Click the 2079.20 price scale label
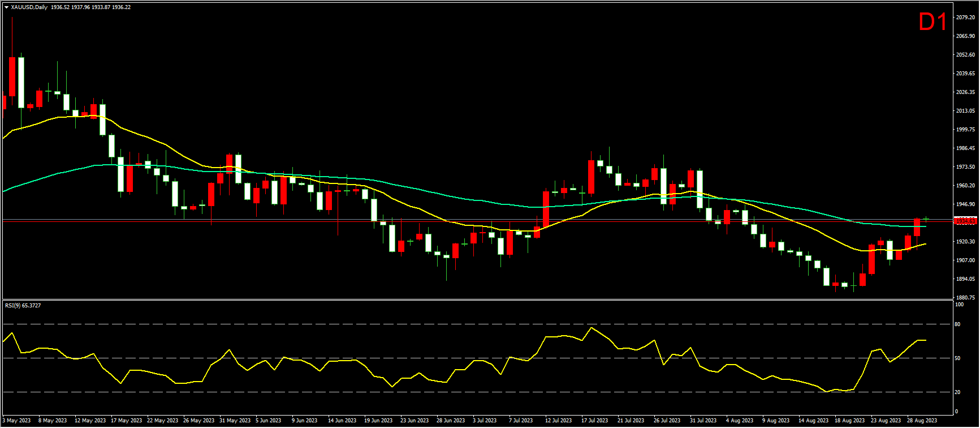Image resolution: width=980 pixels, height=428 pixels. point(965,18)
